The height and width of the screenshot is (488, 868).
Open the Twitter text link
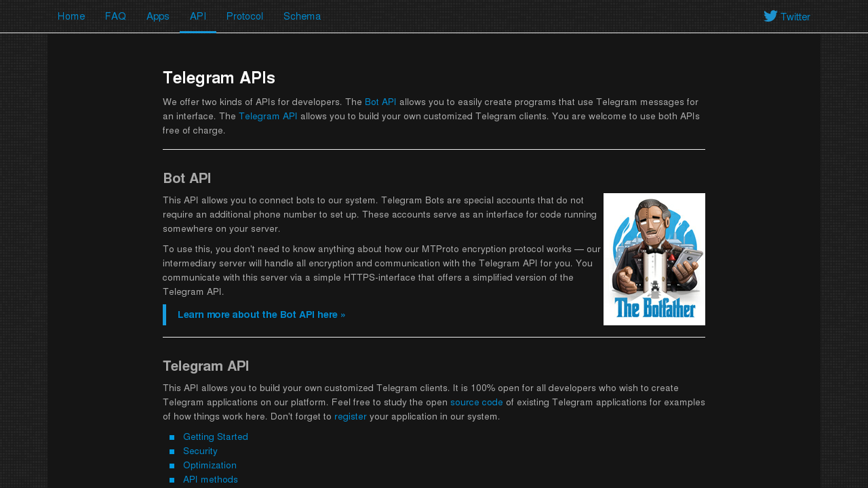point(795,17)
